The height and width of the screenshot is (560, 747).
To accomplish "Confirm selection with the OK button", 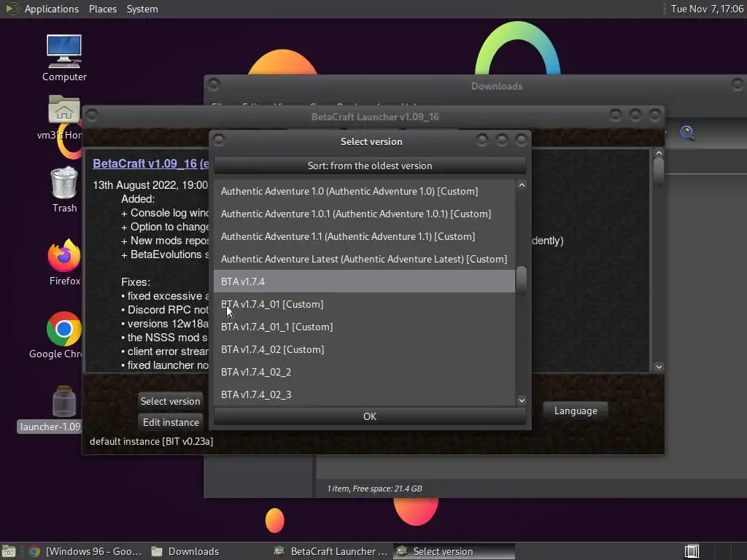I will click(x=370, y=416).
